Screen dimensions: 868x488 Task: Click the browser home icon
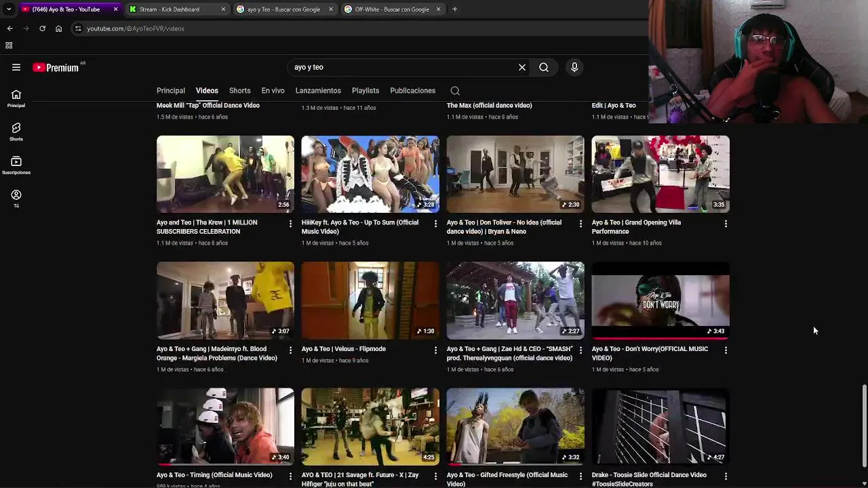coord(58,28)
